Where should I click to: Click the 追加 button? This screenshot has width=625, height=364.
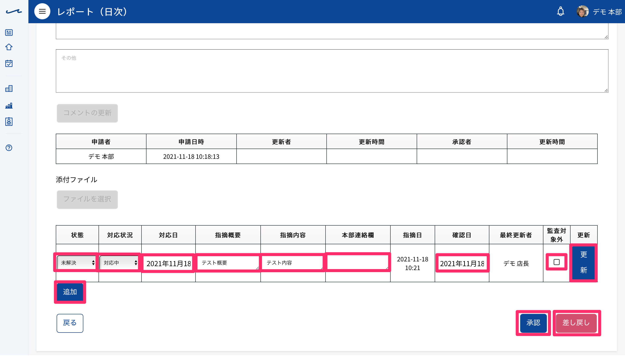pyautogui.click(x=70, y=292)
